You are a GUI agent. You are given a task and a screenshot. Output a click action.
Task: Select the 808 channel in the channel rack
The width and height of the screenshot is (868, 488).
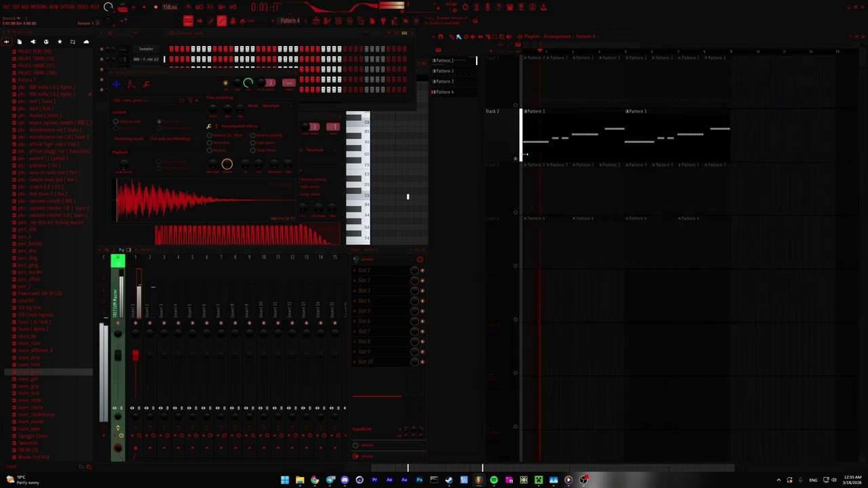[x=146, y=60]
